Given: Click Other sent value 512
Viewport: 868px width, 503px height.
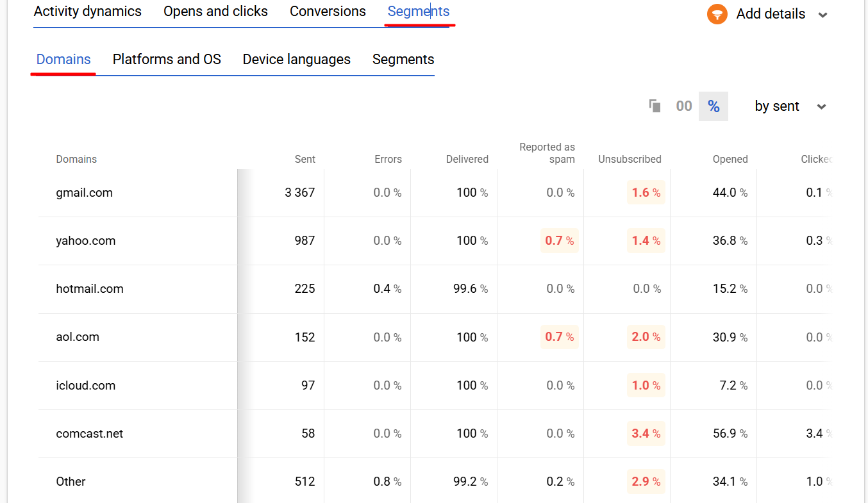Looking at the screenshot, I should (x=305, y=482).
